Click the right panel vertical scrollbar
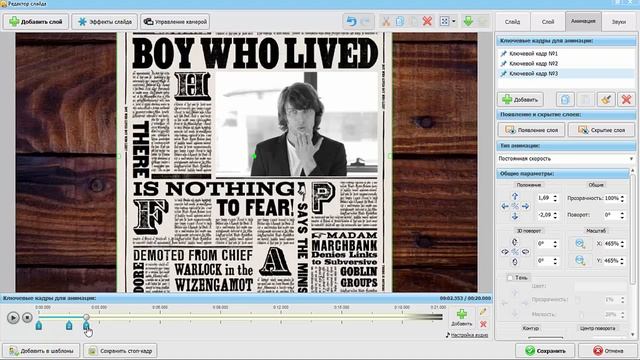The width and height of the screenshot is (640, 360). coord(633,229)
